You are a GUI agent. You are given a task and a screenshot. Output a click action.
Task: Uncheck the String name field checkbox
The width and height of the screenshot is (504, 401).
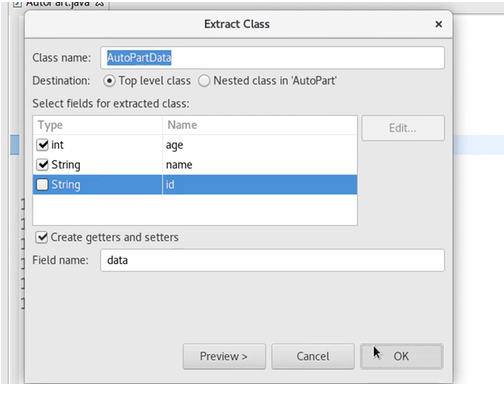[43, 164]
